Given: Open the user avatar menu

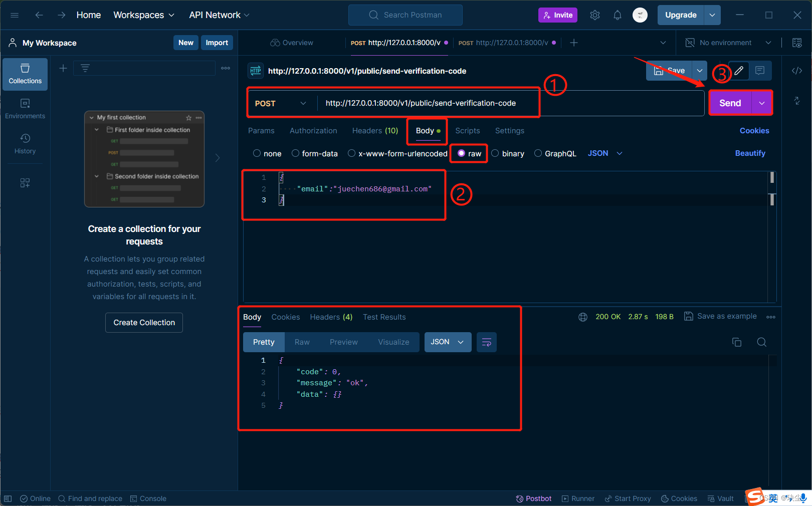Looking at the screenshot, I should click(640, 15).
